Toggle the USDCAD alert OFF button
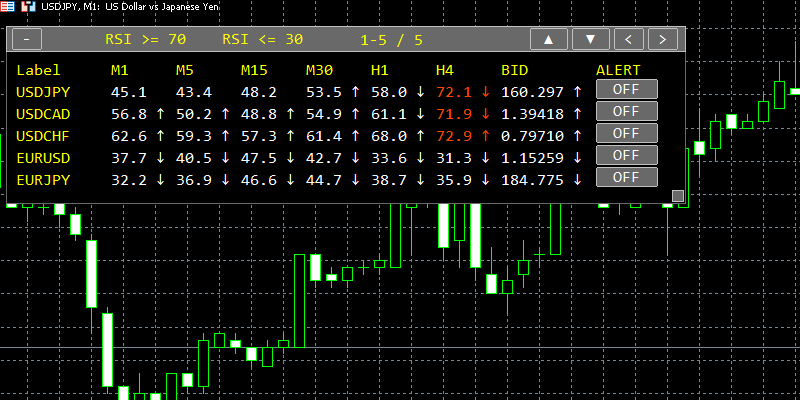 (x=627, y=111)
